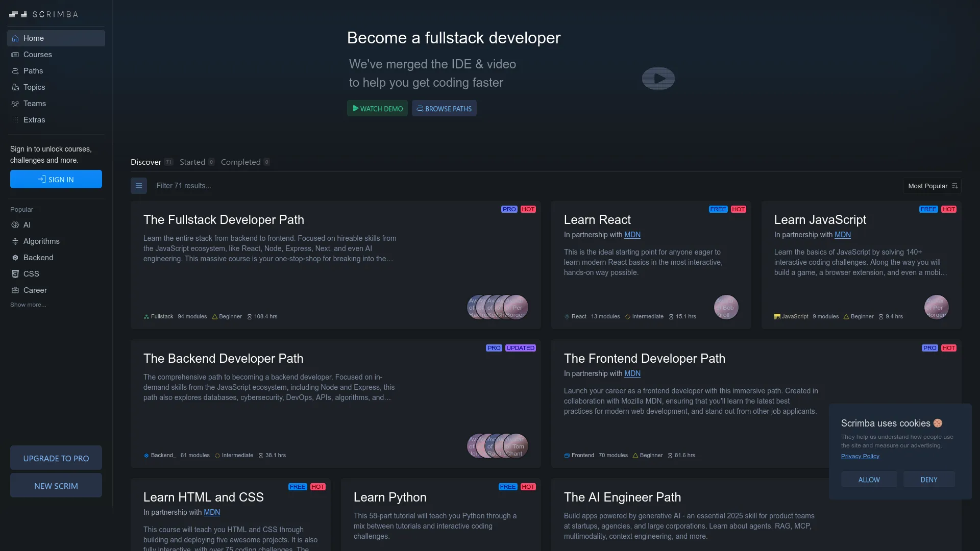Image resolution: width=980 pixels, height=551 pixels.
Task: Open The Backend Developer Path title
Action: point(223,358)
